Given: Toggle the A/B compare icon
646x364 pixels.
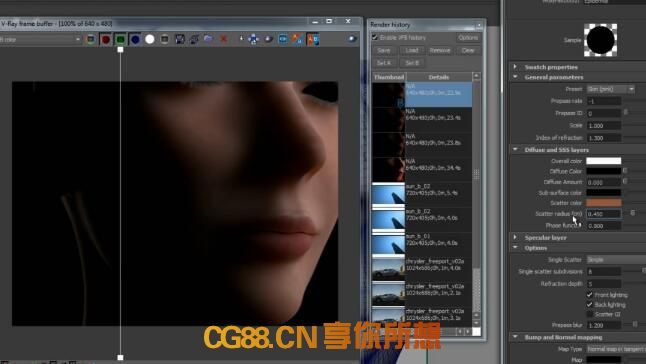Looking at the screenshot, I should coord(312,39).
